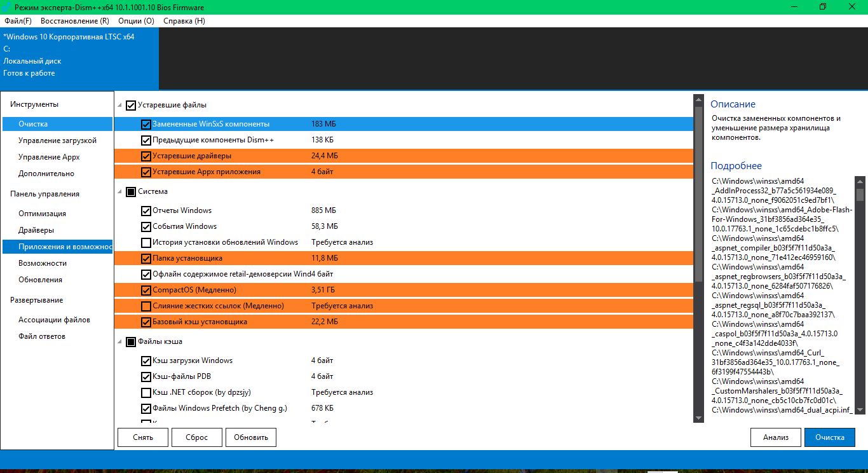Viewport: 868px width, 473px height.
Task: Uncheck Предыдущие компоненты Dism++
Action: pos(146,139)
